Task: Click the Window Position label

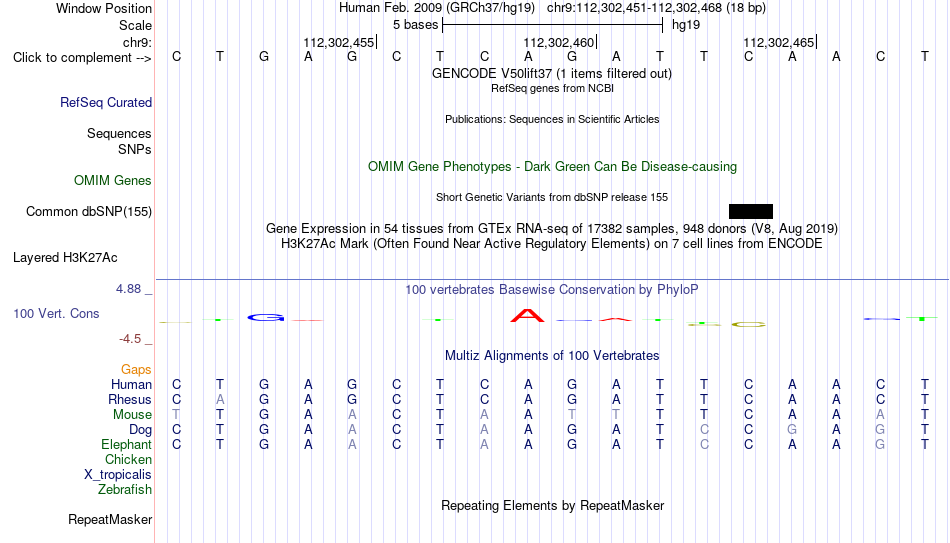Action: point(104,8)
